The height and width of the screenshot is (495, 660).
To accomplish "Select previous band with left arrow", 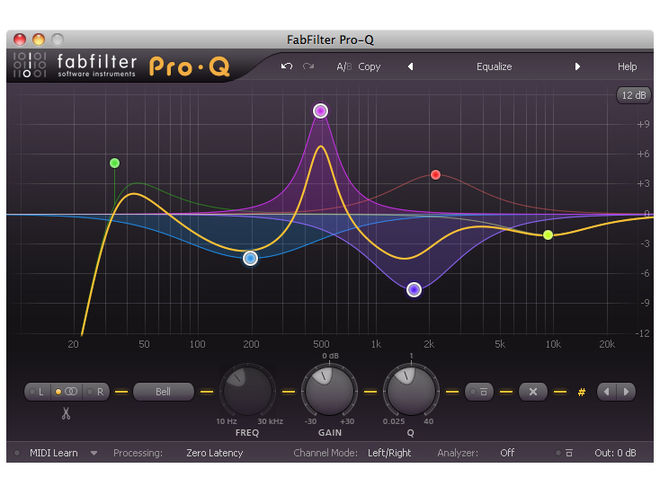I will [x=607, y=392].
